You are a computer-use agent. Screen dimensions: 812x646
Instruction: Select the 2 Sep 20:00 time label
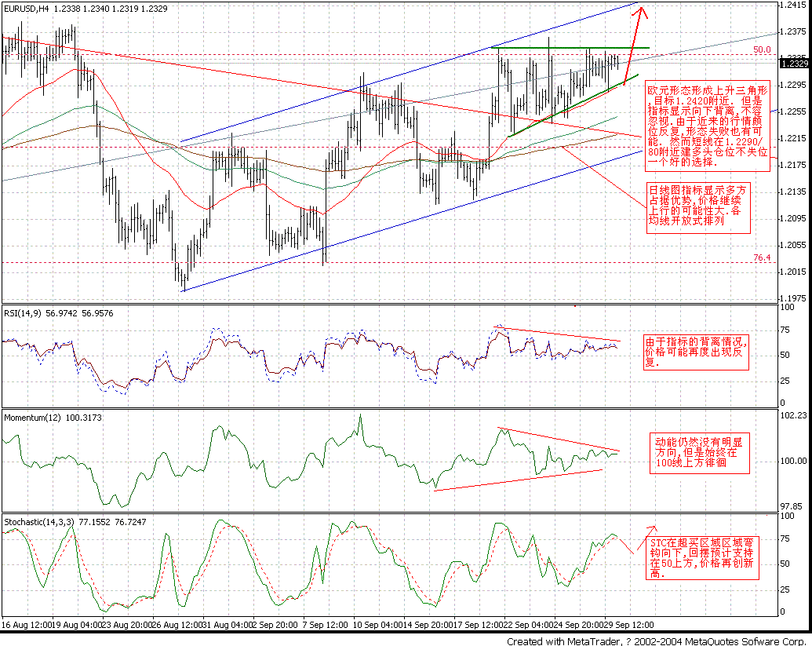tap(276, 625)
